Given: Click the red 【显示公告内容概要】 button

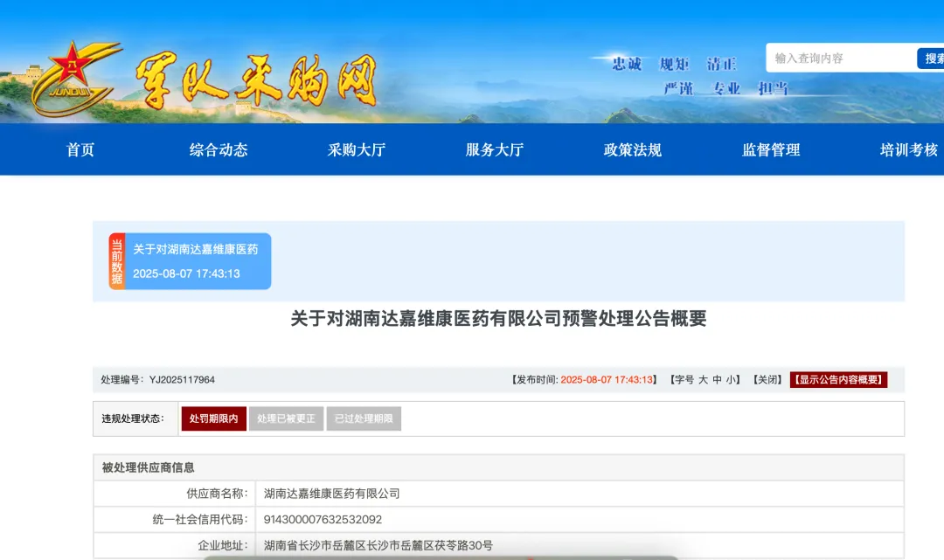Looking at the screenshot, I should [x=838, y=379].
